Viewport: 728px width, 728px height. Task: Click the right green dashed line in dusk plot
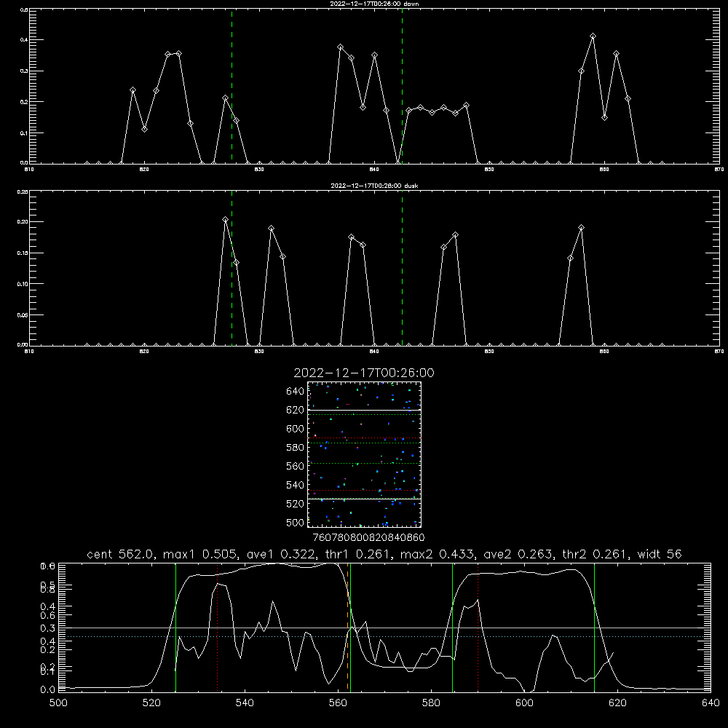point(402,269)
